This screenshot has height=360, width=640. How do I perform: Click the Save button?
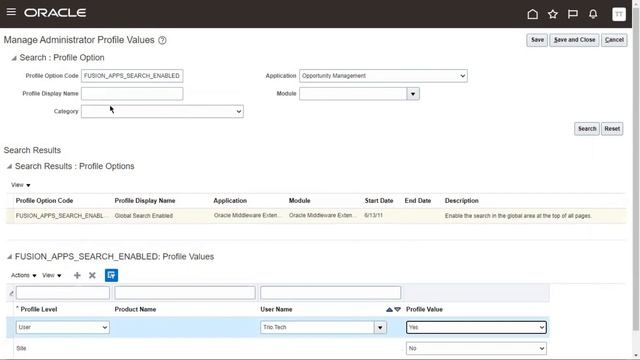point(537,40)
